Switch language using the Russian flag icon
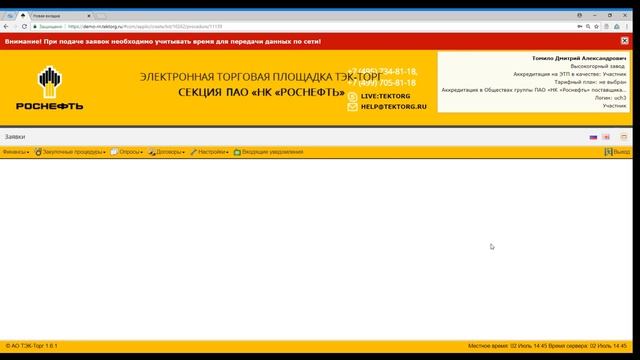Viewport: 640px width, 360px height. 593,137
